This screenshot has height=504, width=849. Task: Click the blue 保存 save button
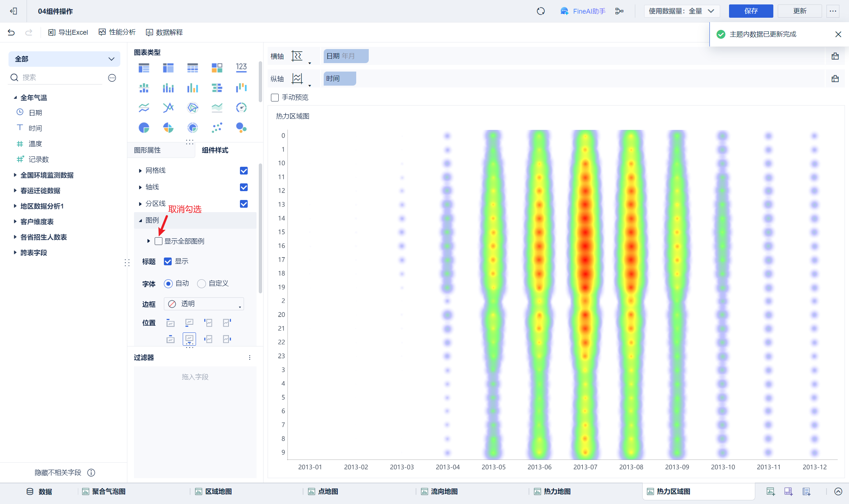[x=750, y=11]
